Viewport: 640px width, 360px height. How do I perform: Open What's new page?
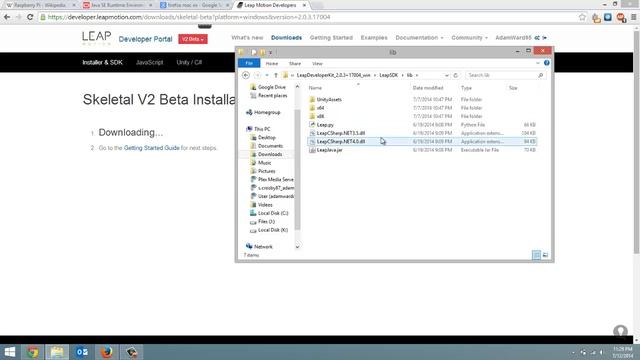[247, 38]
